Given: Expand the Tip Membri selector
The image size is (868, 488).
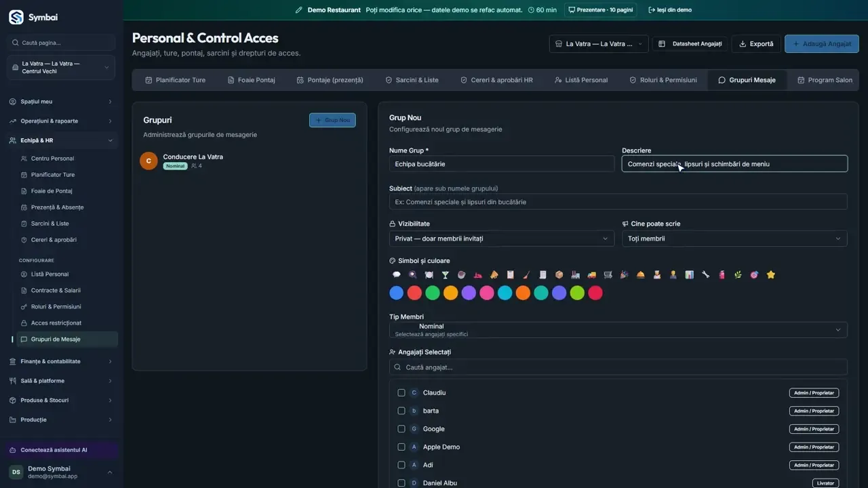Looking at the screenshot, I should (618, 330).
